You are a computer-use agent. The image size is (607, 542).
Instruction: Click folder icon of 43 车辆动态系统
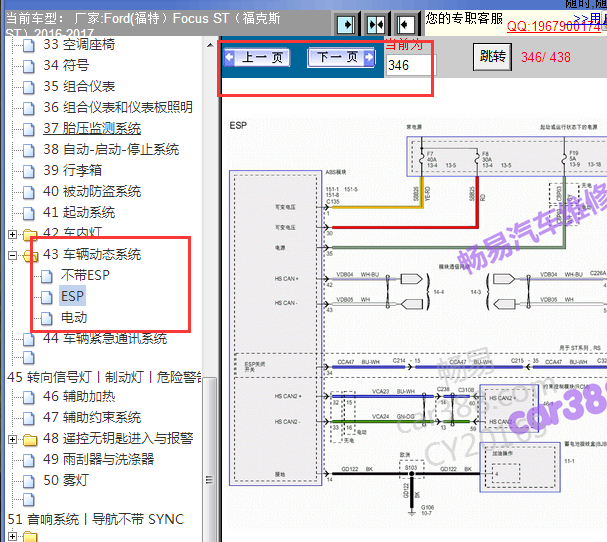click(x=31, y=256)
